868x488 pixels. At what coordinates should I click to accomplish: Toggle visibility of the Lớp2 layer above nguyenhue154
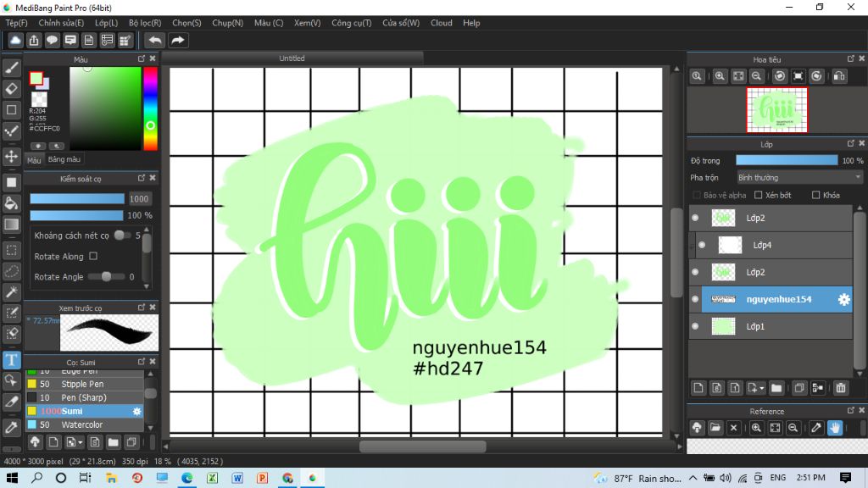click(x=695, y=272)
